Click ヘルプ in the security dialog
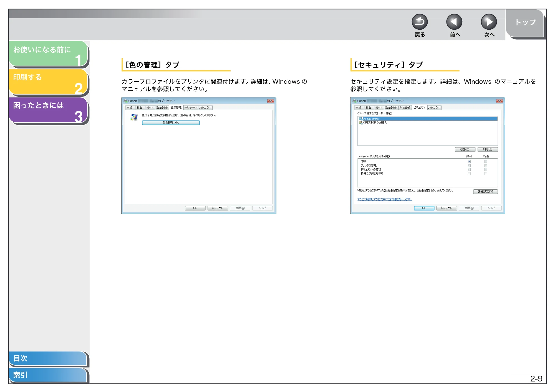 tap(491, 208)
